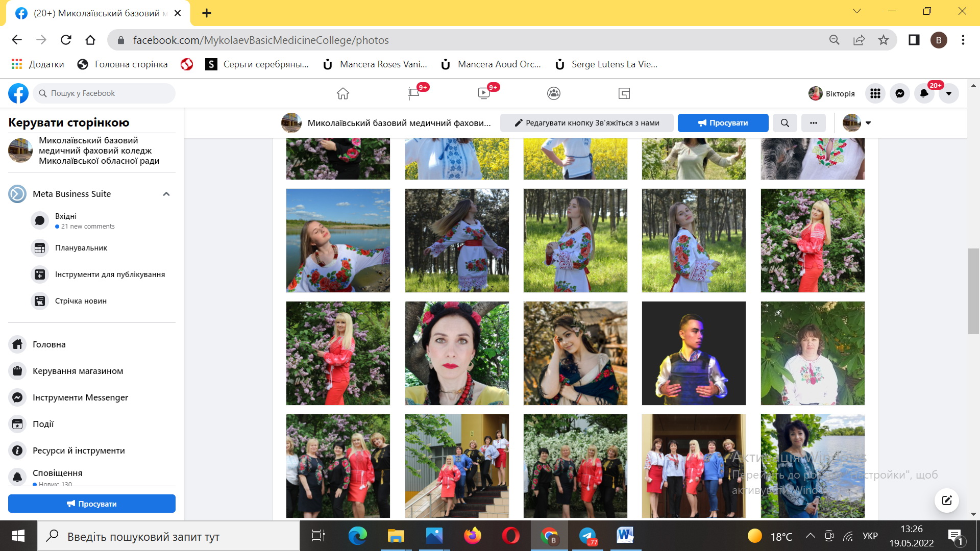Viewport: 980px width, 551px height.
Task: Open the Pages flag icon with 9+ badge
Action: tap(413, 93)
